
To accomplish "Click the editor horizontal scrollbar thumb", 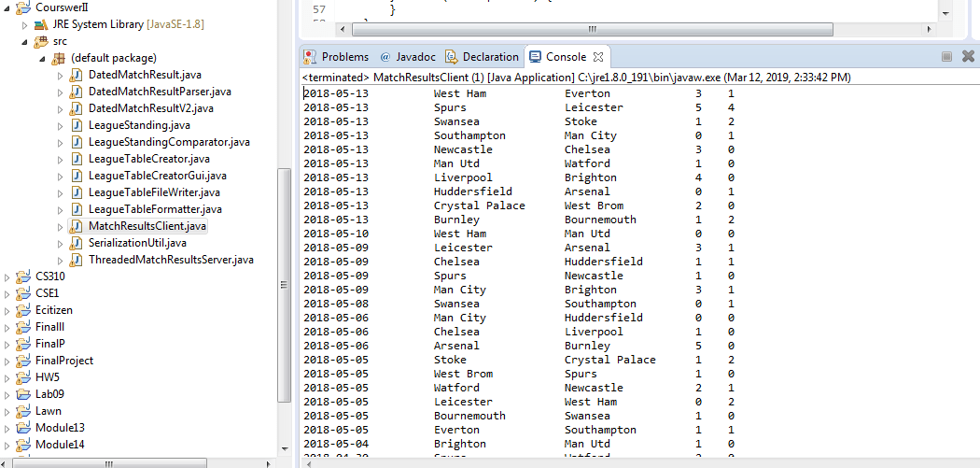I will (x=593, y=29).
